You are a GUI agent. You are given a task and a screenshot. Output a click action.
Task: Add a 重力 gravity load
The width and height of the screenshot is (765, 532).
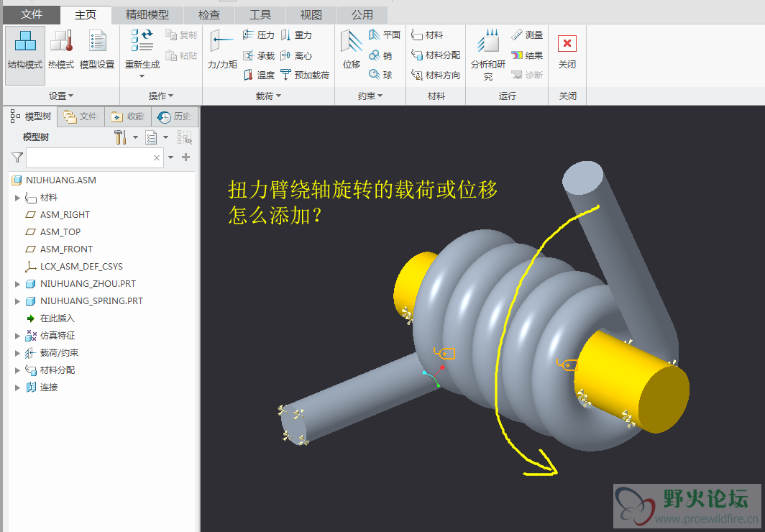pos(296,35)
